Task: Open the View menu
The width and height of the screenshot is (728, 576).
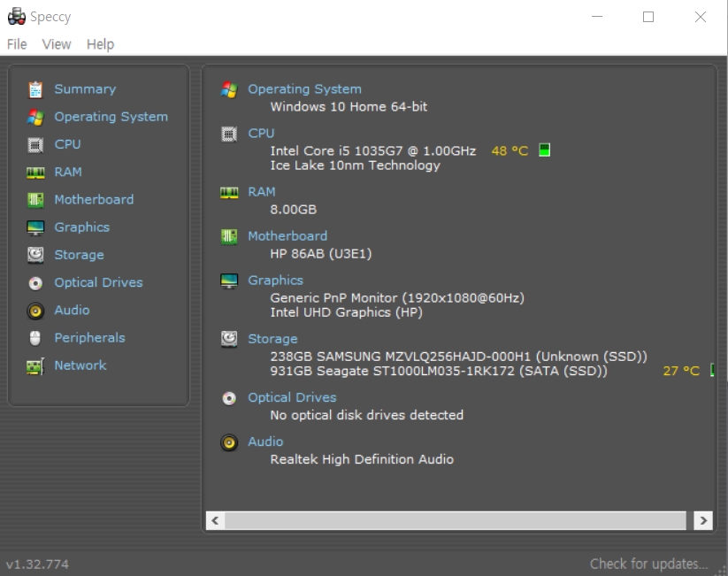Action: click(57, 44)
